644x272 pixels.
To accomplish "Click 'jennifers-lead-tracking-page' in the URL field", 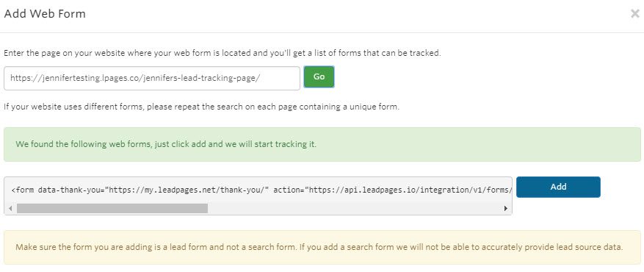I will pos(200,78).
